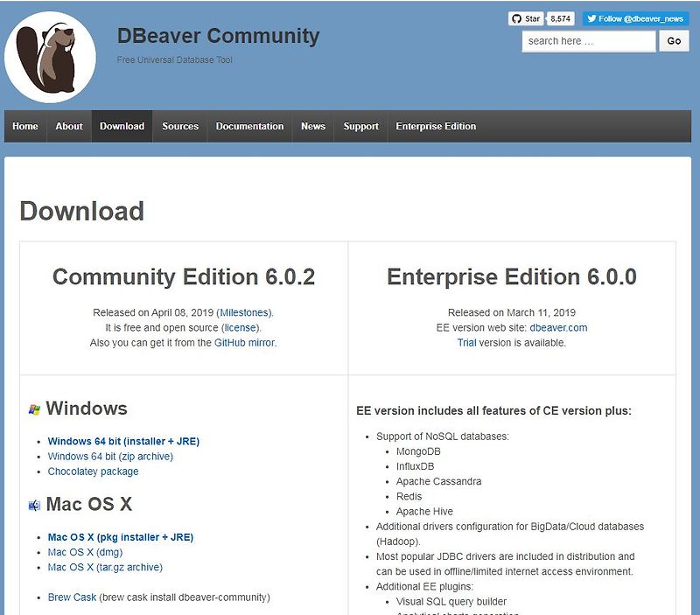
Task: Open the Milestones link
Action: 244,312
